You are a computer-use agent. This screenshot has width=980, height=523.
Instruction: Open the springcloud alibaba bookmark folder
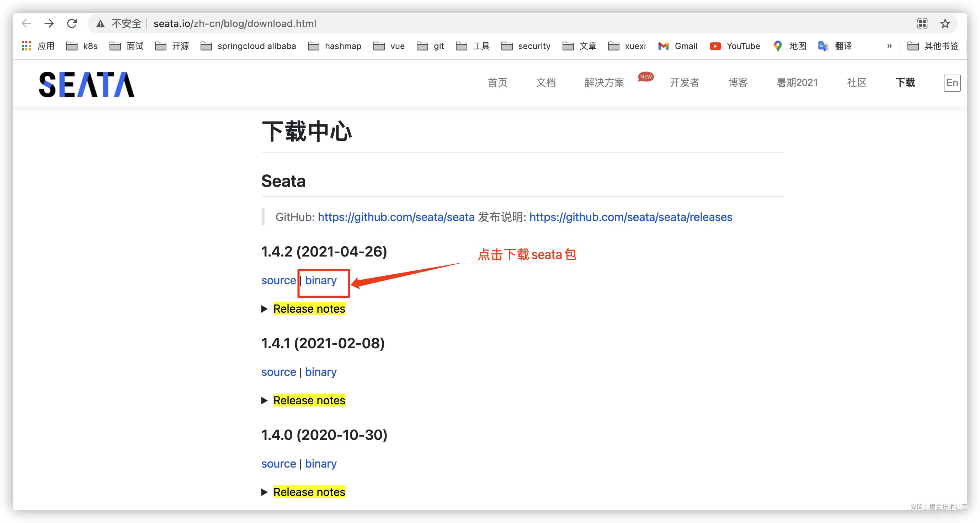point(248,46)
